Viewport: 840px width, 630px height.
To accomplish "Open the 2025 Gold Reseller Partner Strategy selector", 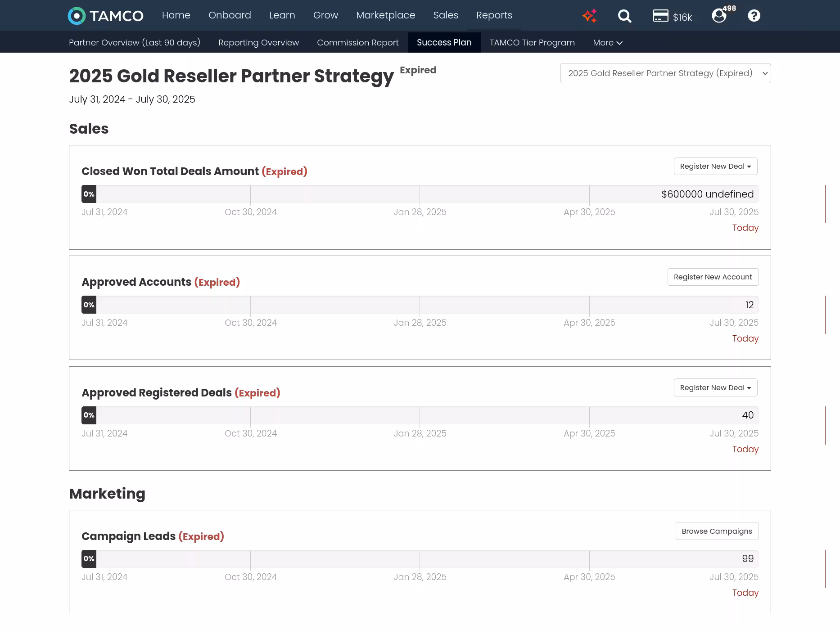I will [x=665, y=73].
